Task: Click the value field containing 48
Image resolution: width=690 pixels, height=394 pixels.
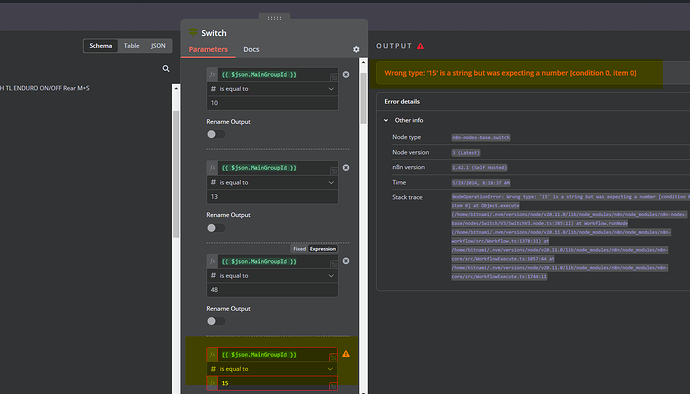Action: 272,290
